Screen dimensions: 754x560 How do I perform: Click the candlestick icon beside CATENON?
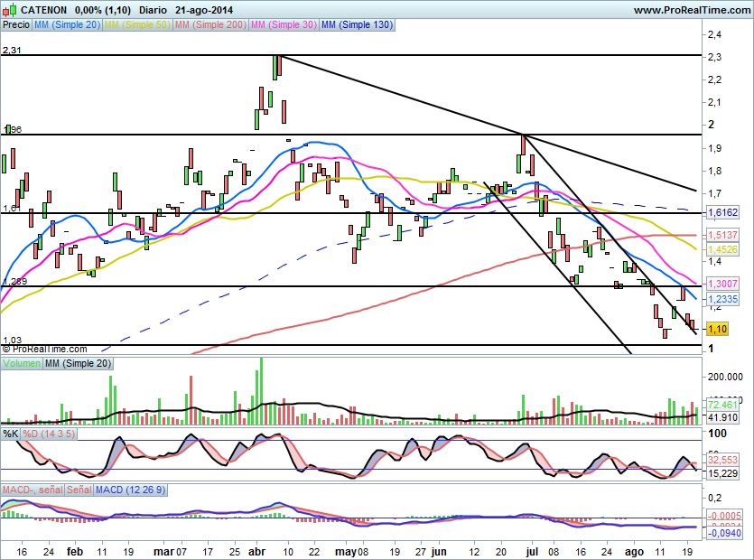pos(9,9)
